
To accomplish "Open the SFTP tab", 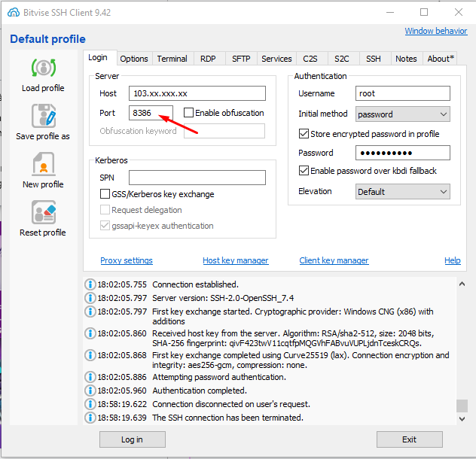I will 241,59.
